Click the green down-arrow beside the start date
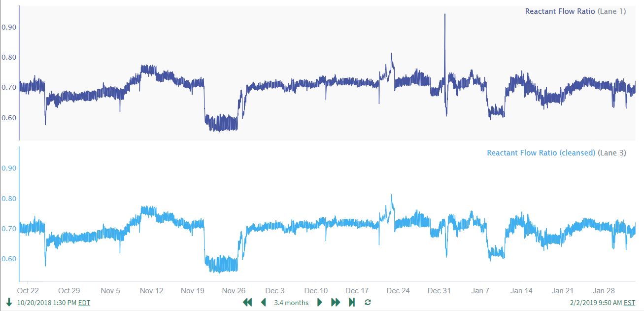Viewport: 644px width, 311px height. (x=9, y=302)
